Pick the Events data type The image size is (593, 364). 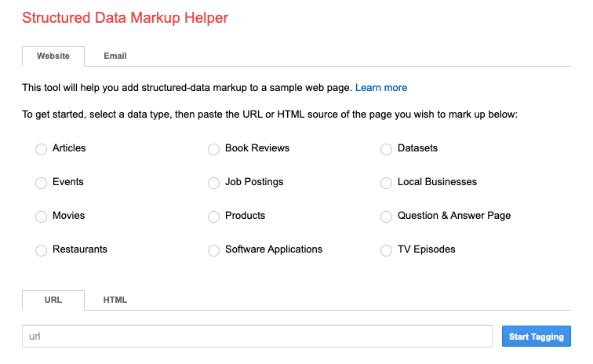tap(42, 183)
